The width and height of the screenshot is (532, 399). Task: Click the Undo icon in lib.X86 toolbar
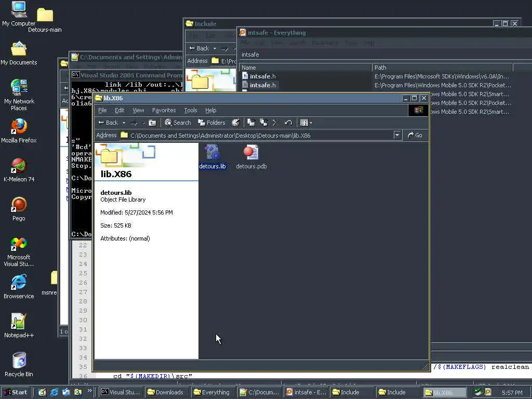tap(288, 123)
